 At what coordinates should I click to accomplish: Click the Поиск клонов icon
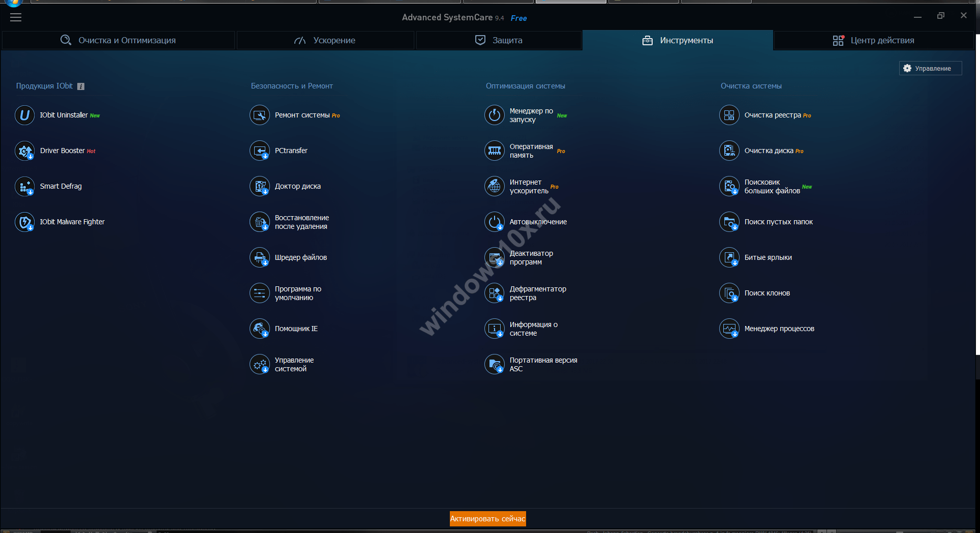[729, 293]
